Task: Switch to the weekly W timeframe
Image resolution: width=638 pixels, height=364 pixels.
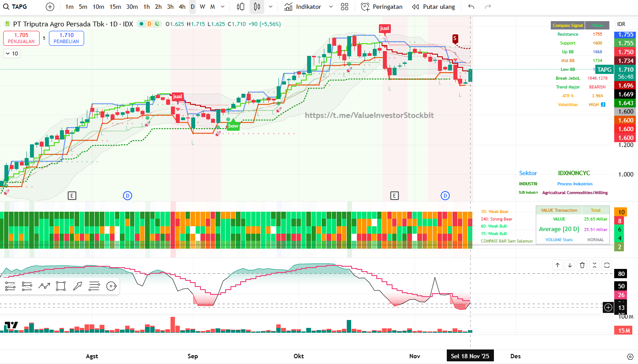Action: (202, 7)
